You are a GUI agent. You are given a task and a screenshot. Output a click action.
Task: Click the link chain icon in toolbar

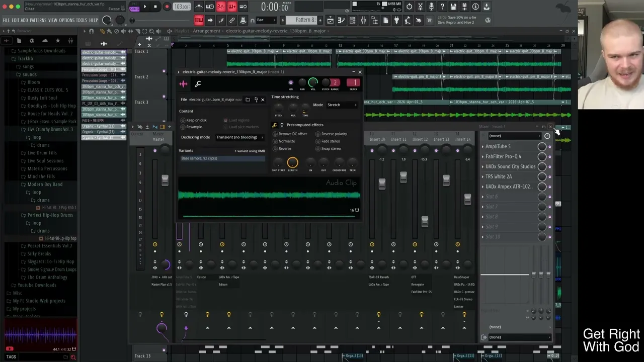pos(232,20)
